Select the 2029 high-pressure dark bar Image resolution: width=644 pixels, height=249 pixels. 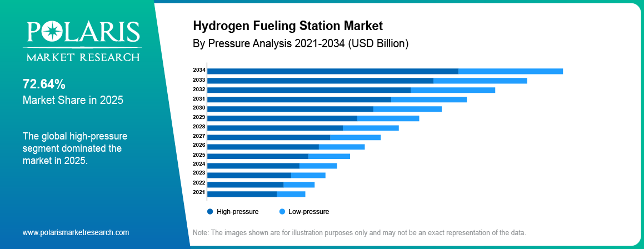pyautogui.click(x=283, y=118)
